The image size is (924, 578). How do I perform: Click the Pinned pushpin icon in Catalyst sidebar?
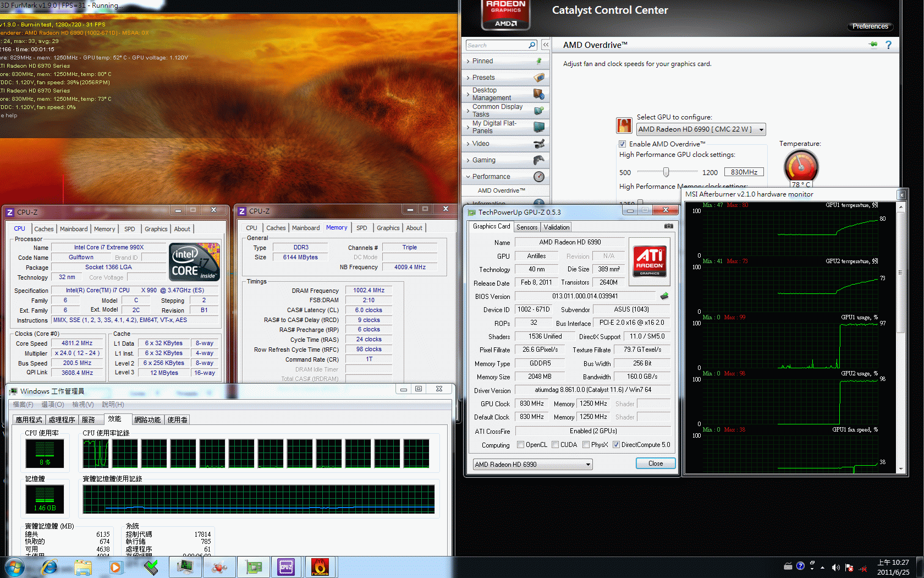click(539, 61)
